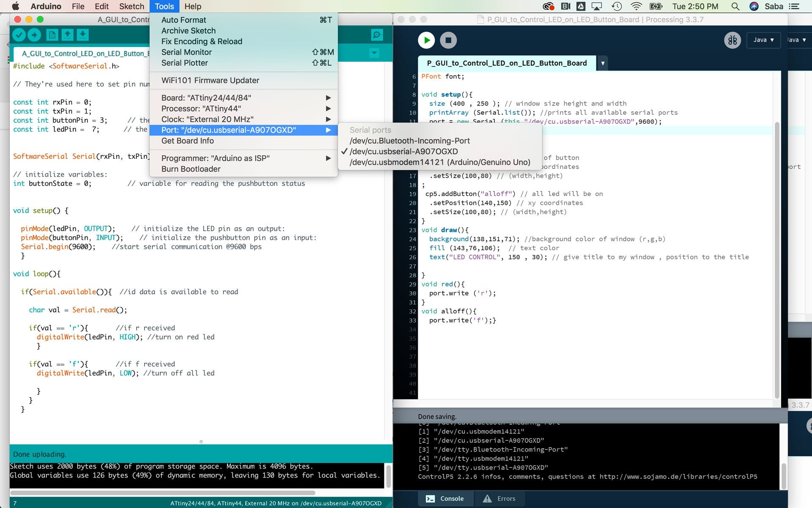Choose Auto Format from the Tools menu
This screenshot has width=812, height=508.
click(244, 20)
